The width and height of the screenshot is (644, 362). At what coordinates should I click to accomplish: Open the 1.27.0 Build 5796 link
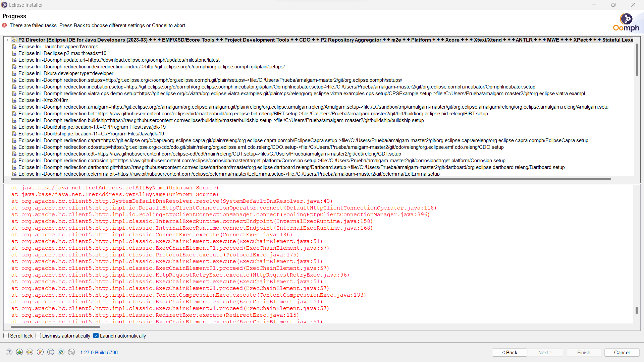click(x=99, y=352)
